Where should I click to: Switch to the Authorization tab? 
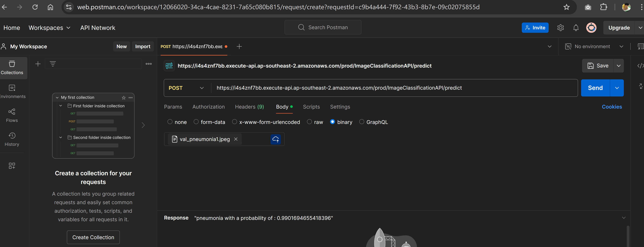(209, 107)
